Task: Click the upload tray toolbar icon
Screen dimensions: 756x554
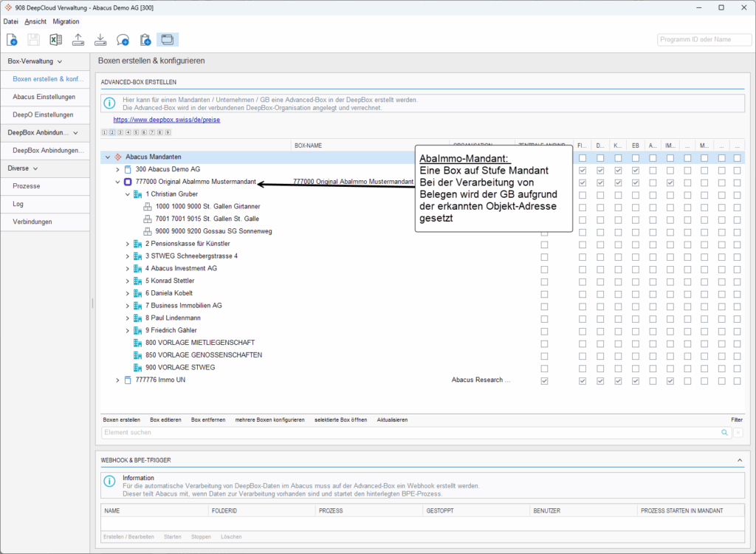Action: 78,40
